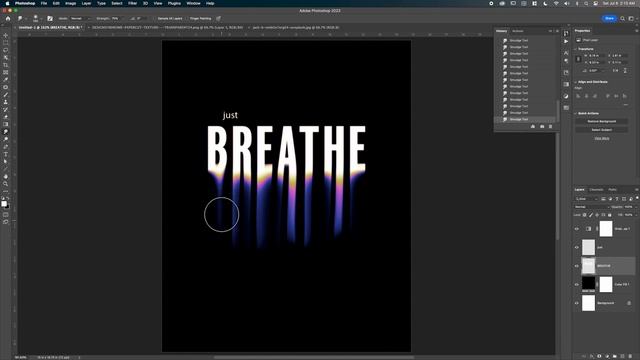Select the Clone Stamp tool
Viewport: 640px width, 360px height.
6,102
